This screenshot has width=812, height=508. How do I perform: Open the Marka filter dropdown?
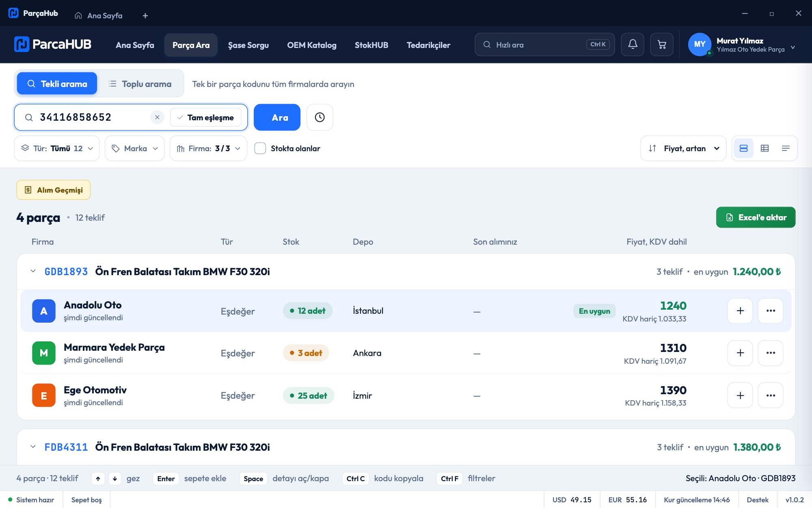(x=135, y=148)
